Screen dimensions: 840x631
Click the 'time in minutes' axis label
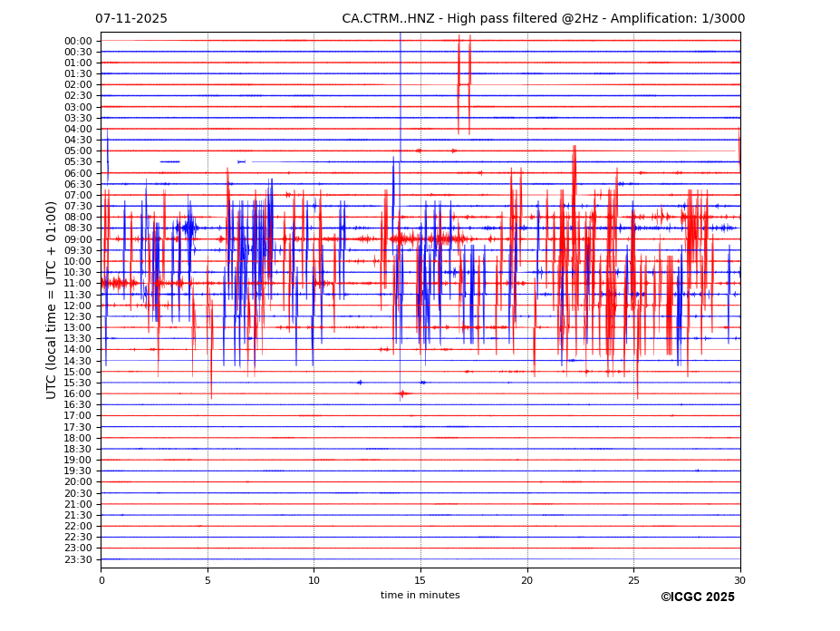click(420, 596)
